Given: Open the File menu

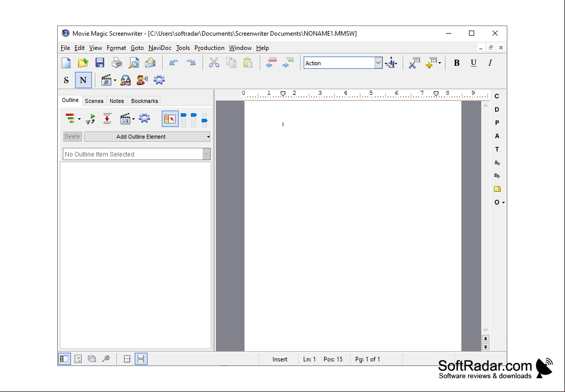Looking at the screenshot, I should [65, 48].
